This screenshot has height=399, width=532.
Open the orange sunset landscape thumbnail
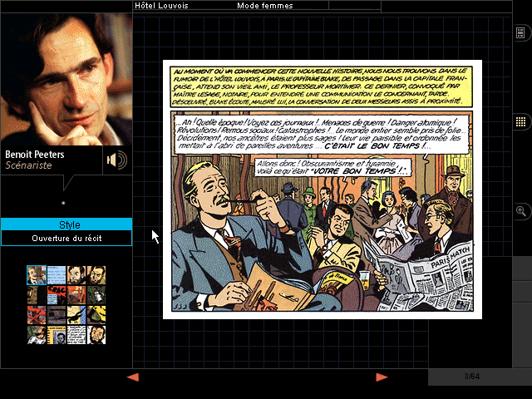[x=76, y=295]
